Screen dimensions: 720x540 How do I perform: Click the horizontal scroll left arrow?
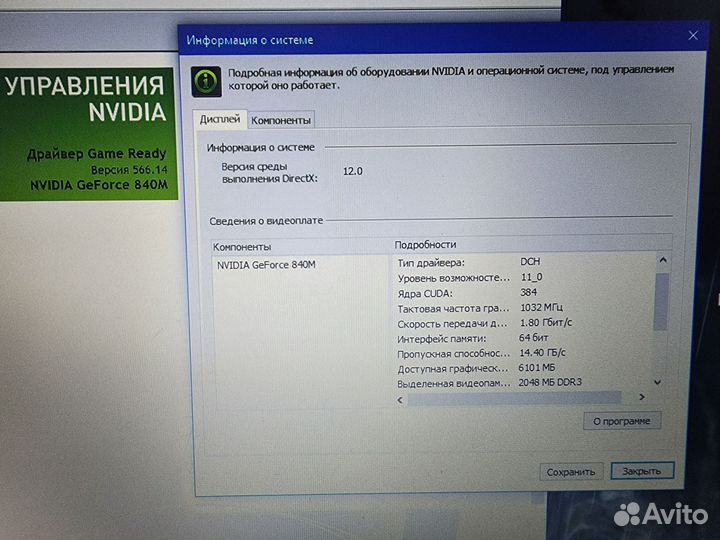point(400,400)
